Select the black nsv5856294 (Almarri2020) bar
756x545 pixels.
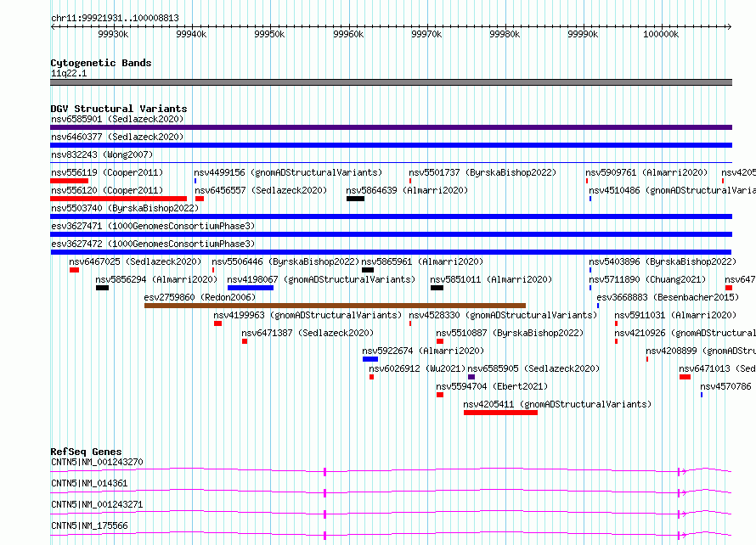(102, 288)
